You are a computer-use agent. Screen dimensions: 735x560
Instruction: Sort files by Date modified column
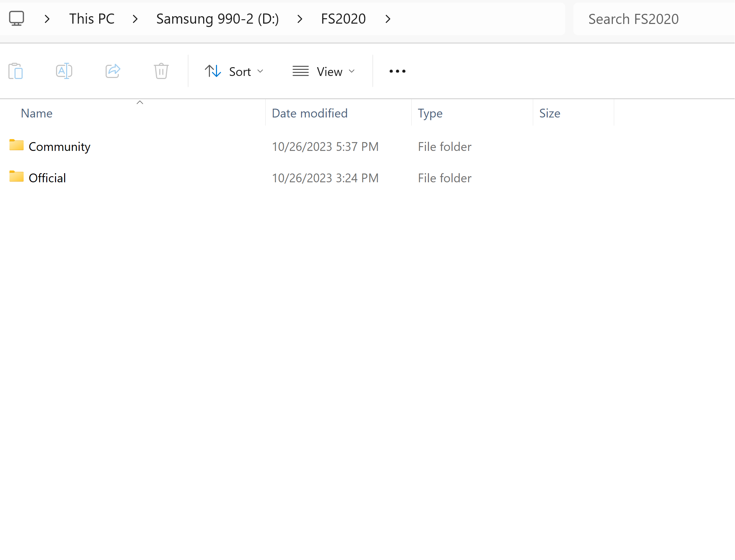coord(309,113)
